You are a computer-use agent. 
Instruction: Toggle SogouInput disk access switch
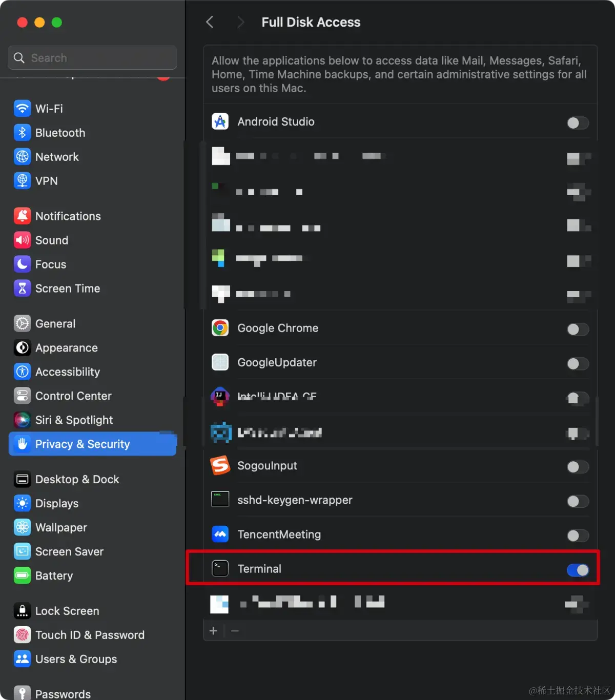tap(578, 467)
